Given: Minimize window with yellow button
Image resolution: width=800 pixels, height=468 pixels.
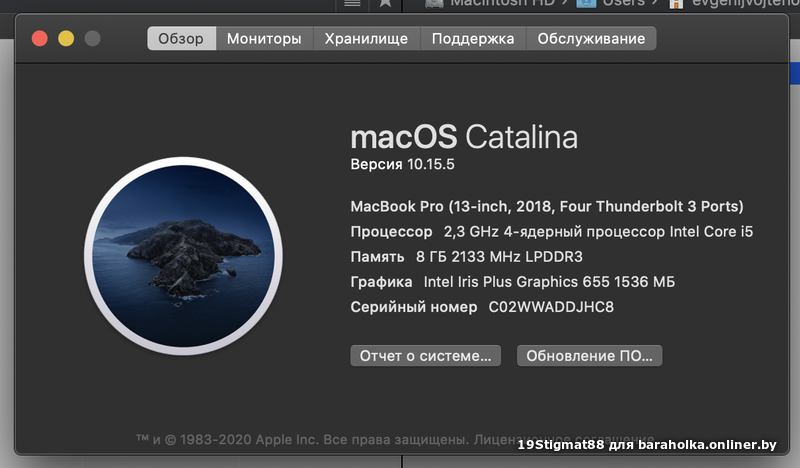Looking at the screenshot, I should pyautogui.click(x=66, y=38).
